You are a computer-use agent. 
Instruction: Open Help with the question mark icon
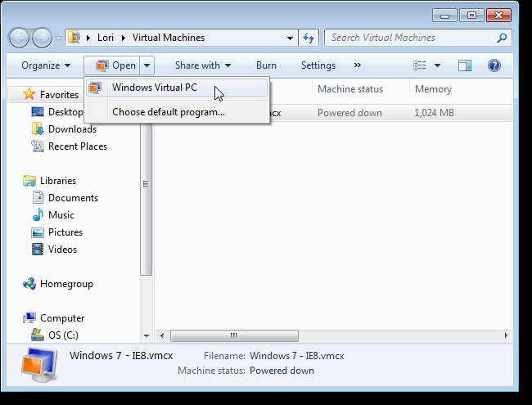point(494,65)
